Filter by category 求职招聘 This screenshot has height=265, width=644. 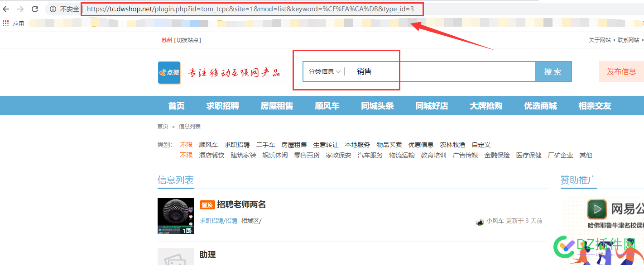237,145
